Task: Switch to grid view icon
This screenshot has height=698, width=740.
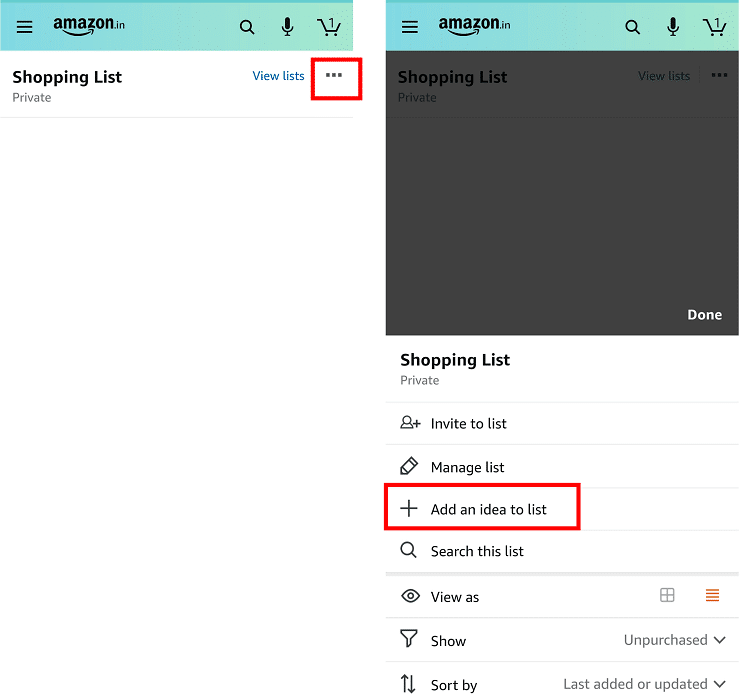Action: point(667,595)
